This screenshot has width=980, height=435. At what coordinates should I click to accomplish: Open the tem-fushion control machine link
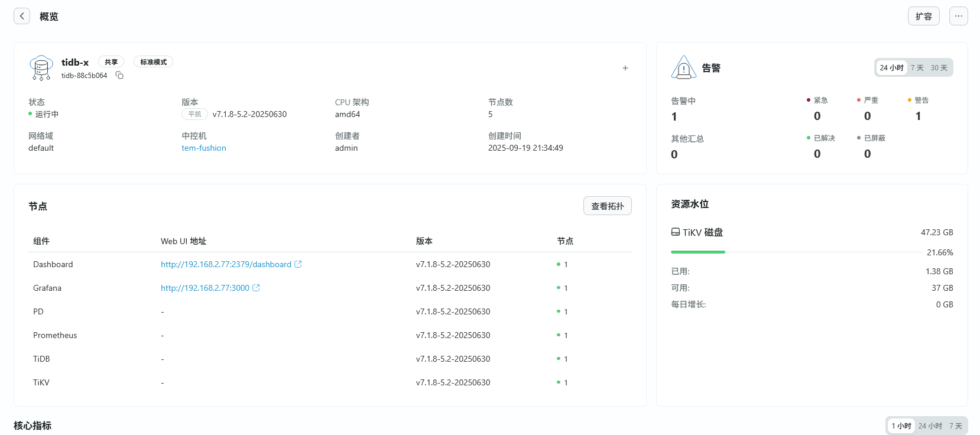[204, 148]
